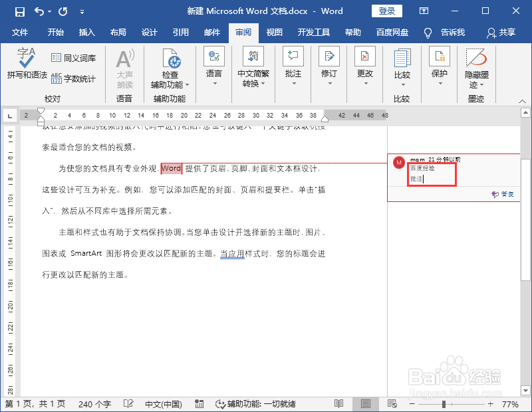Viewport: 532px width, 412px height.
Task: Adjust the zoom level slider
Action: click(442, 403)
